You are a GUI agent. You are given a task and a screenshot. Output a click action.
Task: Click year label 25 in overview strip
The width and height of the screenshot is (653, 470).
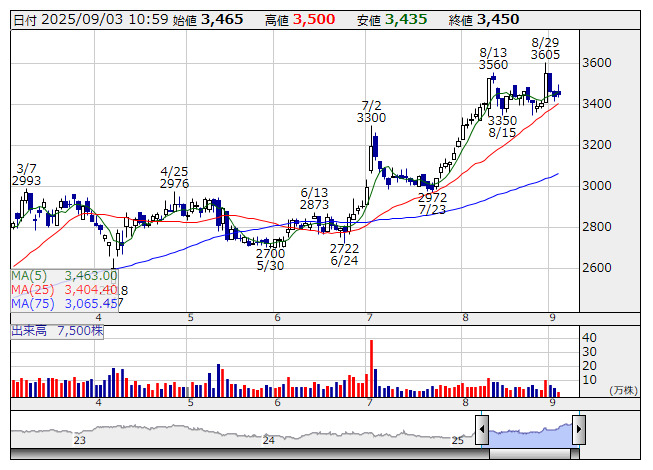point(458,440)
